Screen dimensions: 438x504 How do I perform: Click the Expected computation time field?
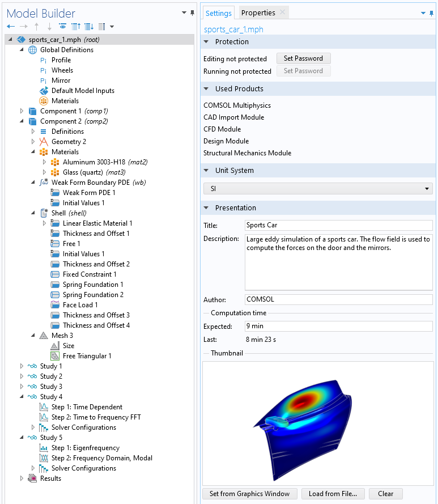[339, 326]
